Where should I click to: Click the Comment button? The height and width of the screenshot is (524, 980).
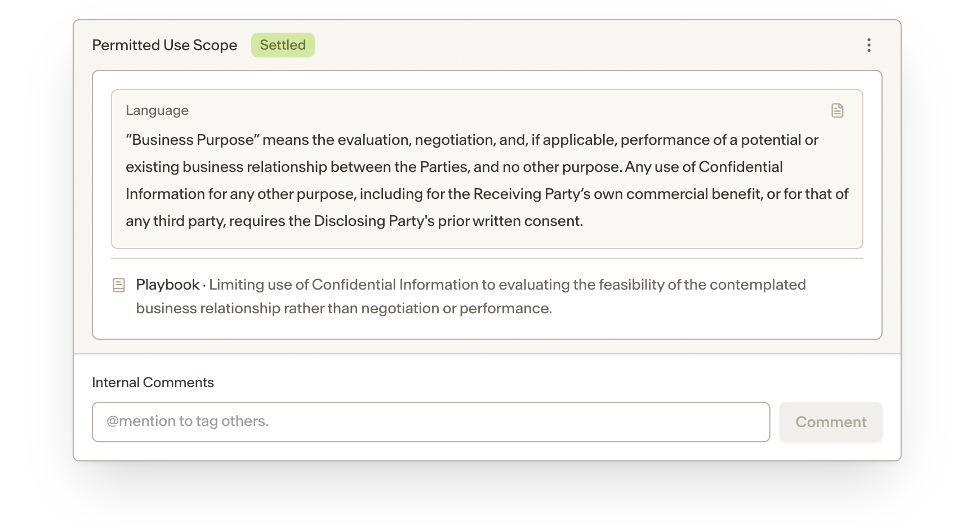[831, 422]
